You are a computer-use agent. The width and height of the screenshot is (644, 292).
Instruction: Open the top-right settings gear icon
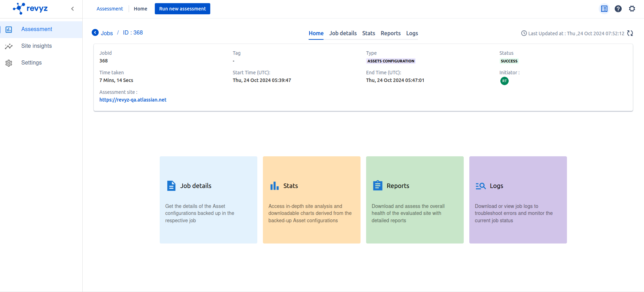pyautogui.click(x=632, y=9)
